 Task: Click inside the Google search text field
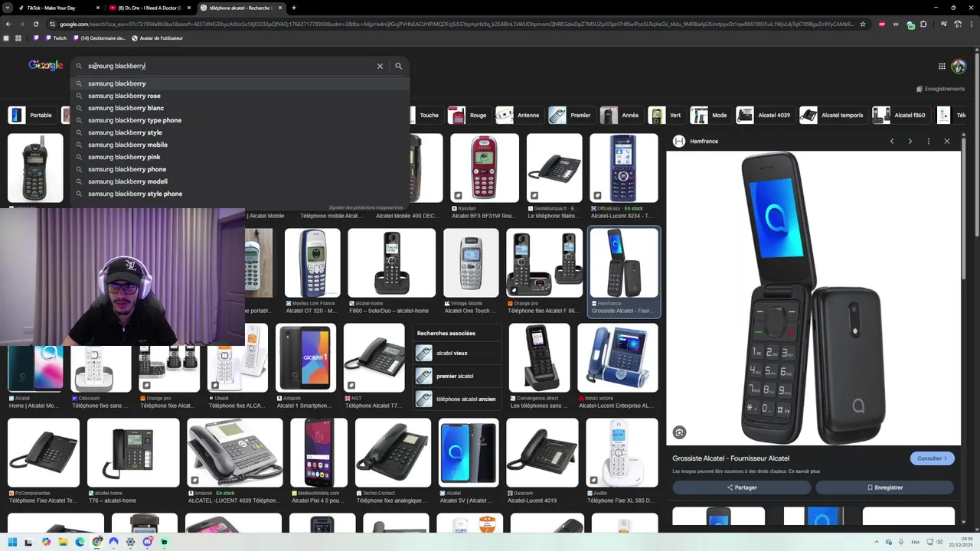click(230, 66)
